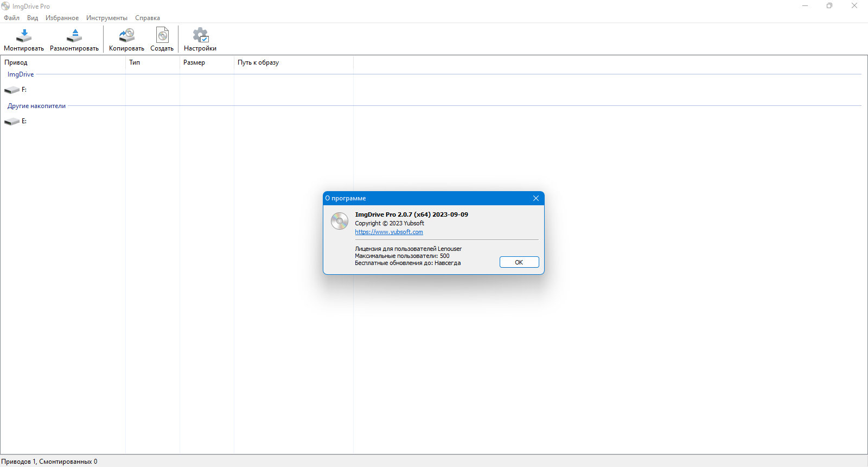Click the Привод column header
Image resolution: width=868 pixels, height=467 pixels.
coord(63,62)
